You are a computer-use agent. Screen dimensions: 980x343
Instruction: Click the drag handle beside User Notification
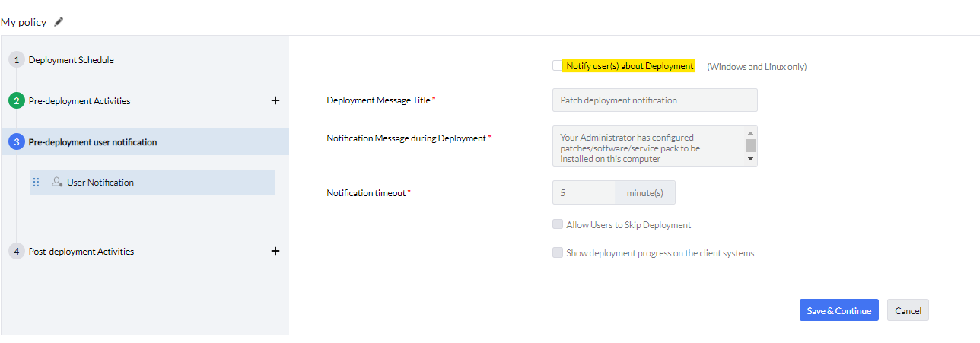point(36,183)
